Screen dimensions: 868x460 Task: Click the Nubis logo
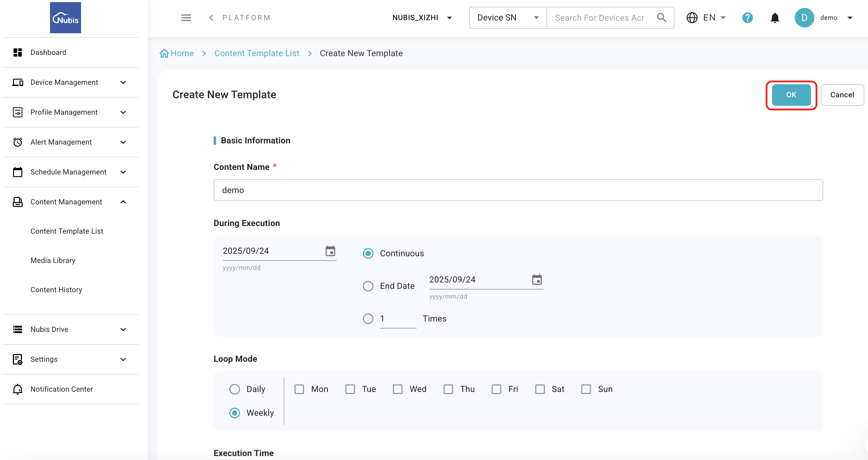coord(65,17)
